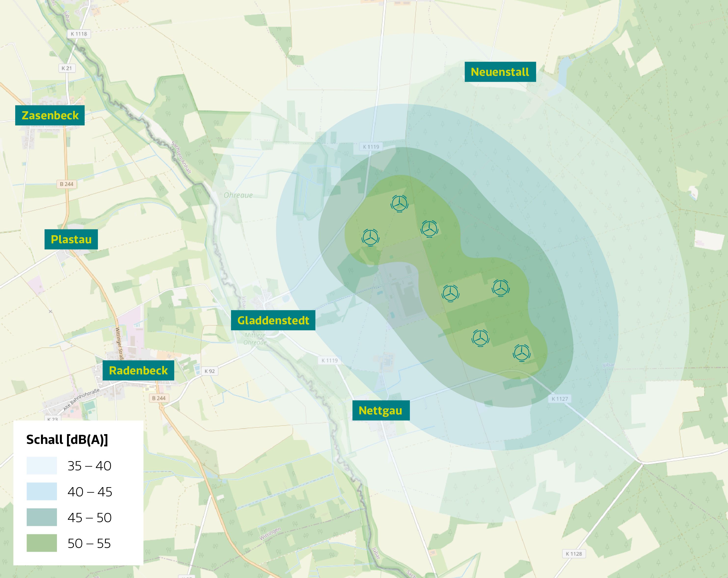The width and height of the screenshot is (728, 578).
Task: Click the western turbine icon of the middle pair
Action: click(x=450, y=293)
